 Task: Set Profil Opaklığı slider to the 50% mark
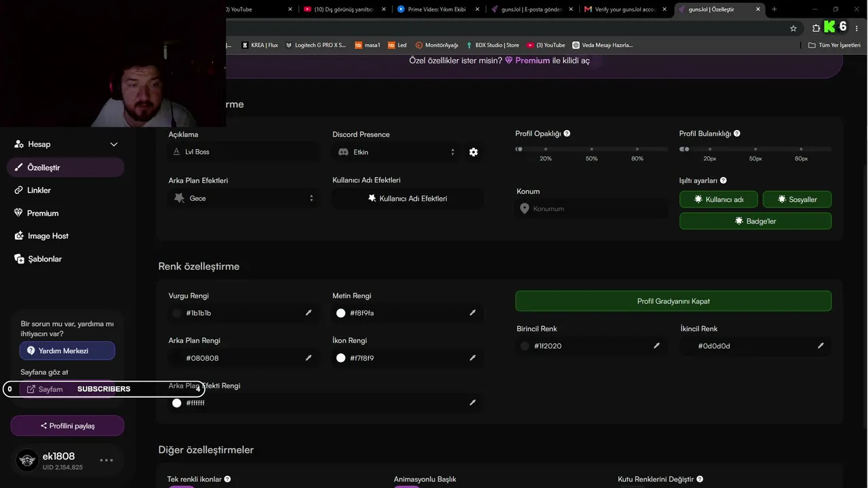coord(591,149)
